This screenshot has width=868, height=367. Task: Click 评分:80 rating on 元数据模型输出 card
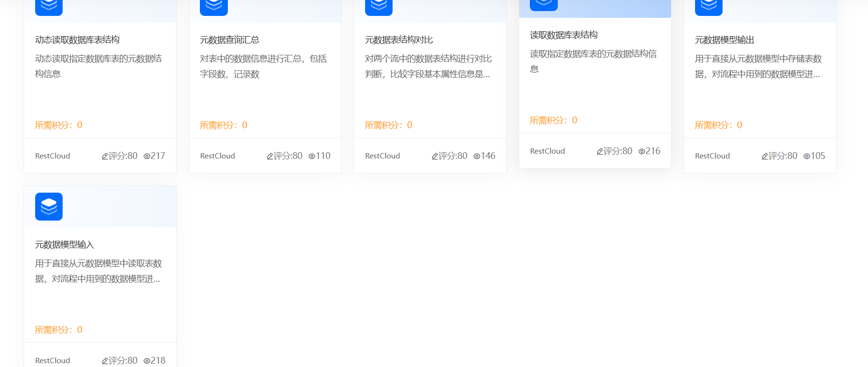pos(783,156)
